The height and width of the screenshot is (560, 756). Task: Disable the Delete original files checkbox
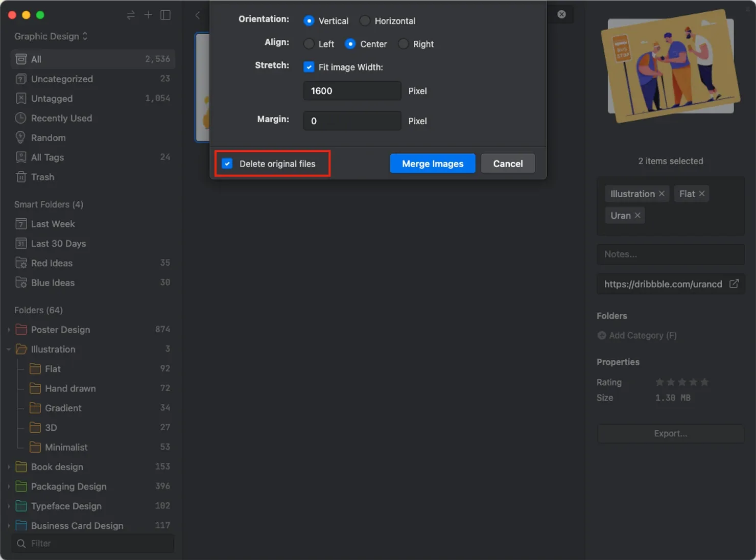click(x=227, y=164)
